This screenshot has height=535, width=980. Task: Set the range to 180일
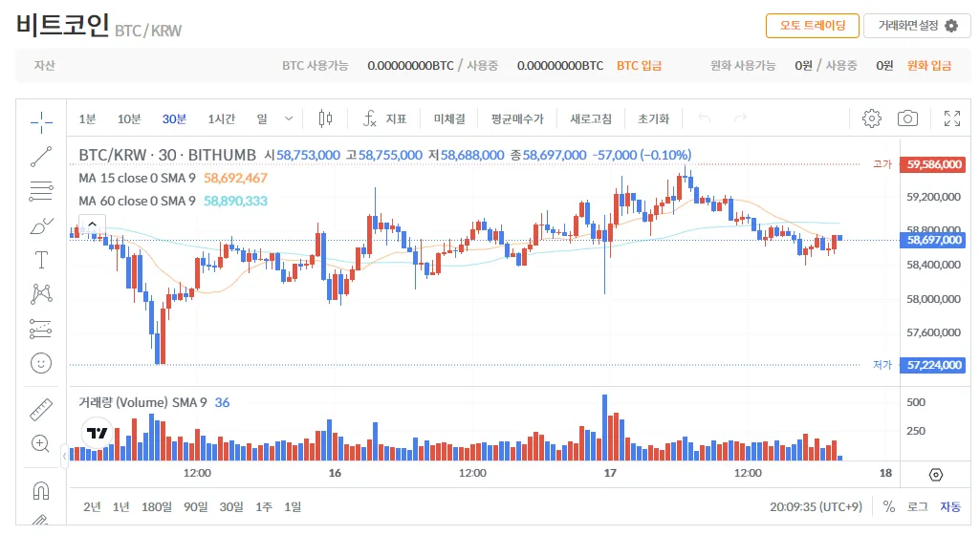pos(157,507)
